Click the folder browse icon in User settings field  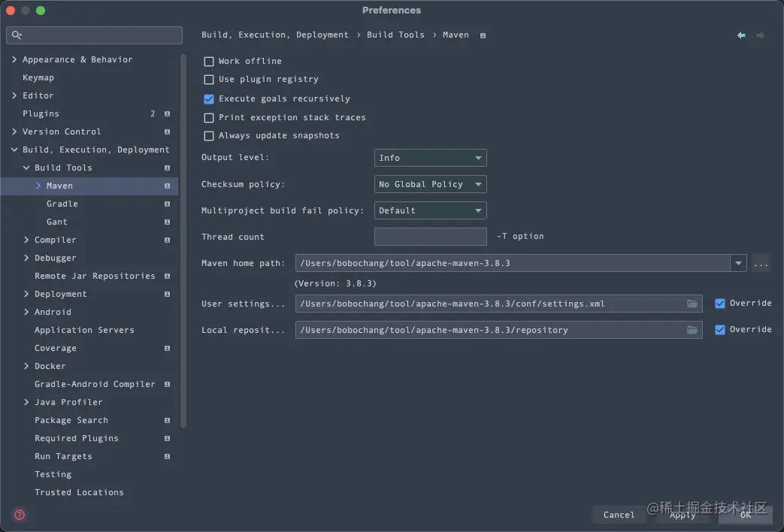692,304
